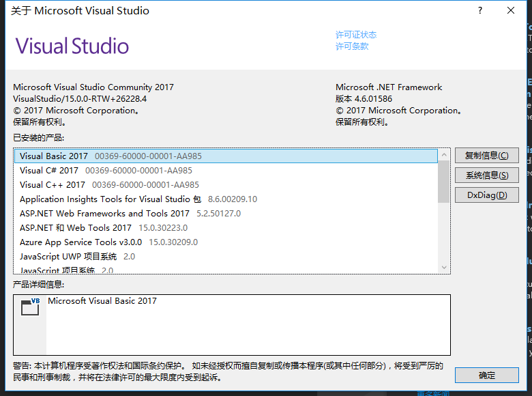Select Azure App Service Tools v3.0.0 row

pos(226,242)
